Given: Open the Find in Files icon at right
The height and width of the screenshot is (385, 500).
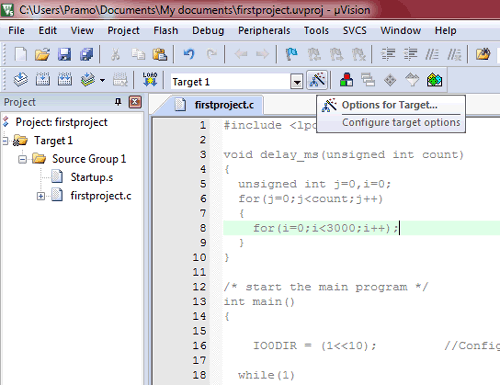Looking at the screenshot, I should coord(483,54).
